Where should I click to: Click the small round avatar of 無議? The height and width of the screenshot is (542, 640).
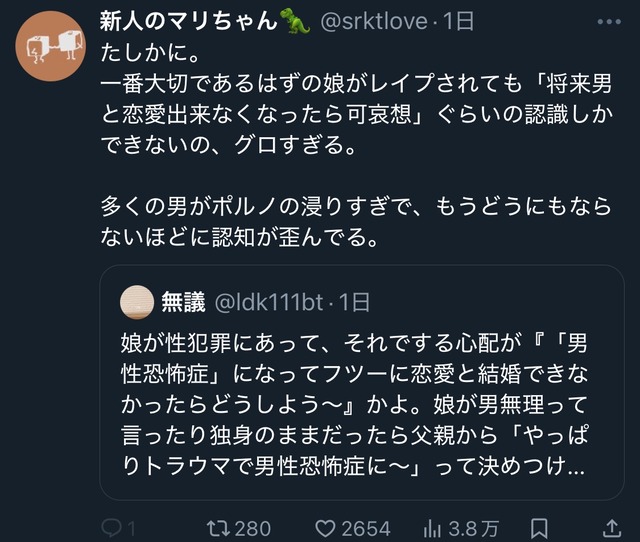pos(136,301)
